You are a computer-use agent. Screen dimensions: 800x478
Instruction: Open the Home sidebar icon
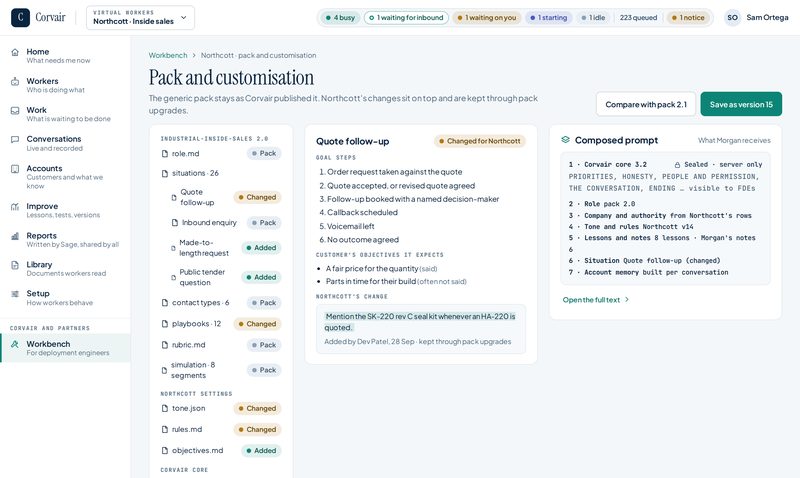[15, 52]
